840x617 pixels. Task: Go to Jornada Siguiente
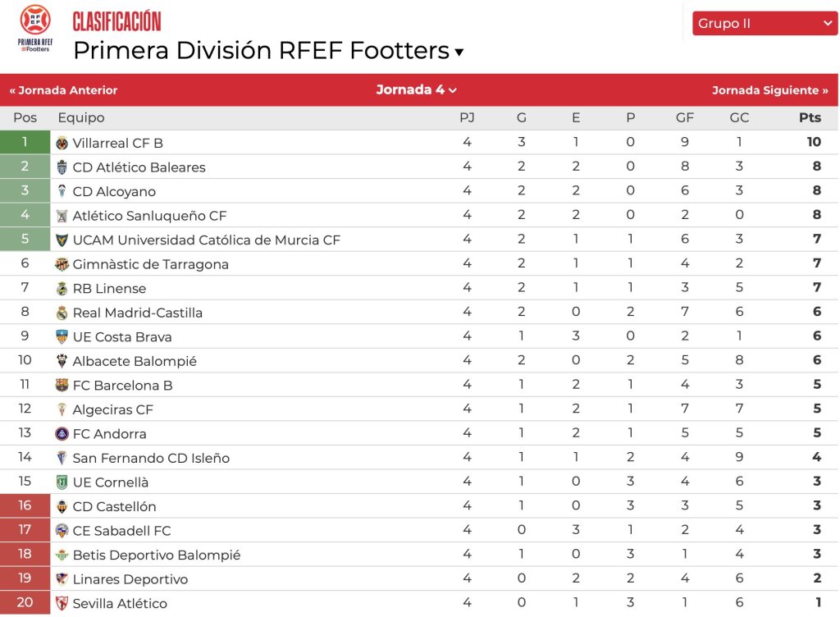(769, 90)
